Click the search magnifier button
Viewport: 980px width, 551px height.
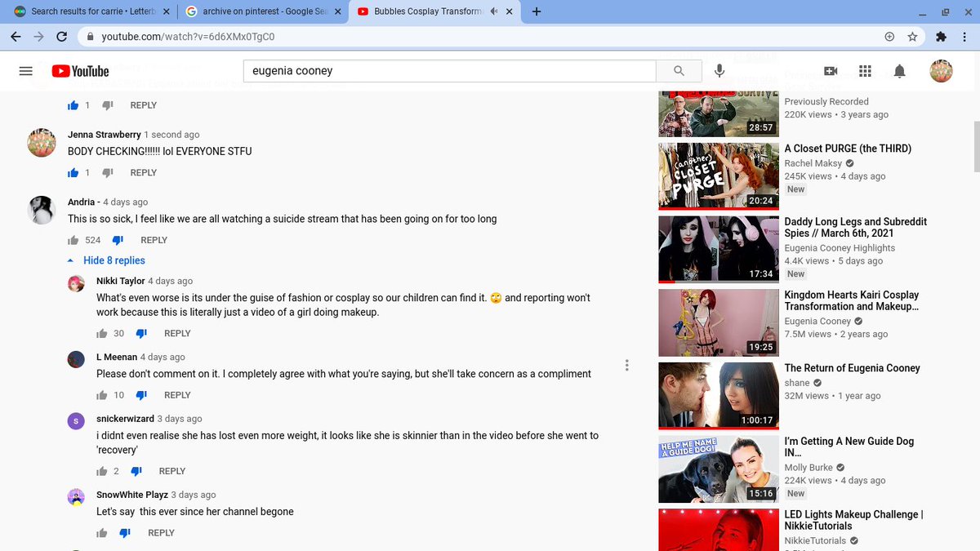[679, 71]
